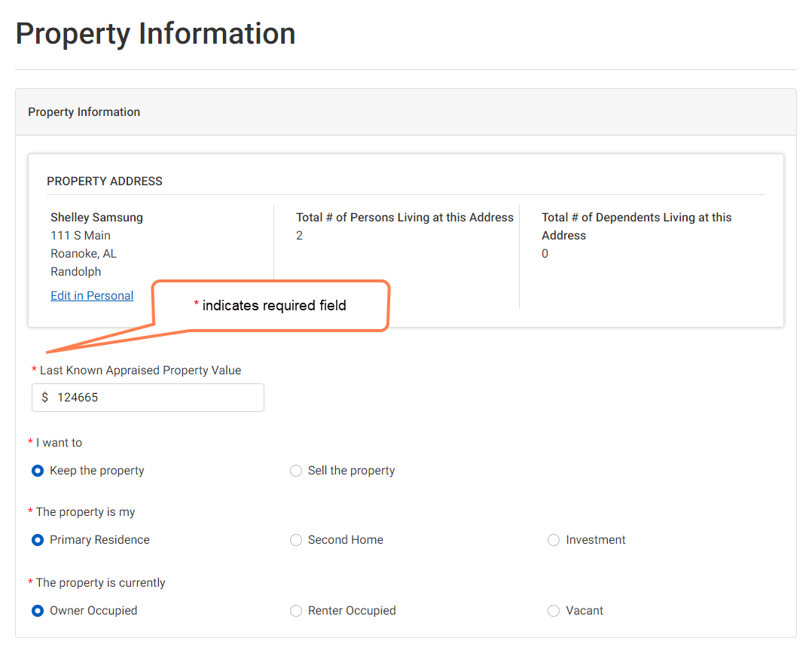Open the "Edit in Personal" link
Screen dimensions: 812x659
(92, 295)
